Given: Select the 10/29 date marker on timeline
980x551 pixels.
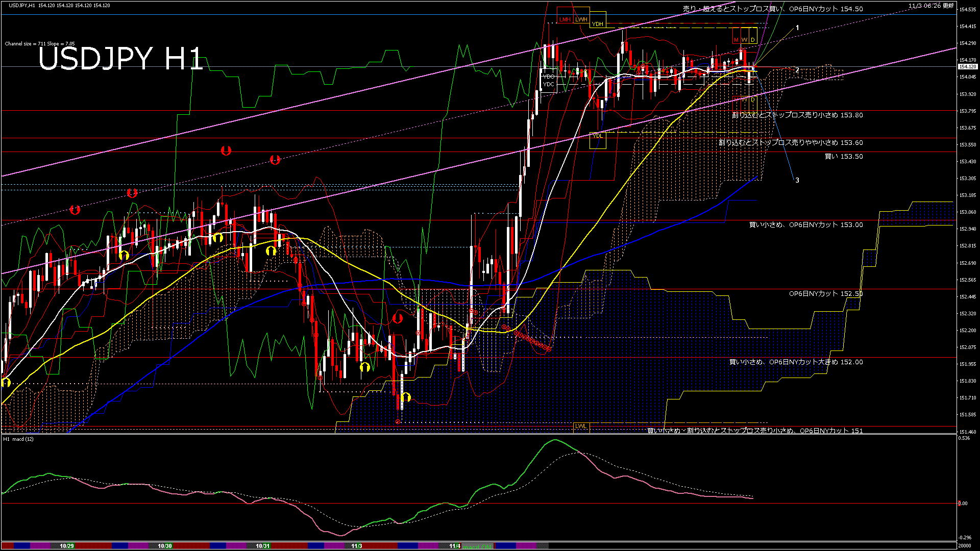Looking at the screenshot, I should pos(67,546).
